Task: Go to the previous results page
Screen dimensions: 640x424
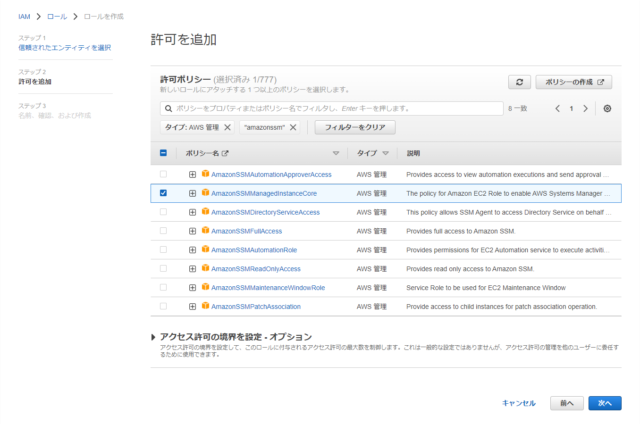Action: click(558, 109)
